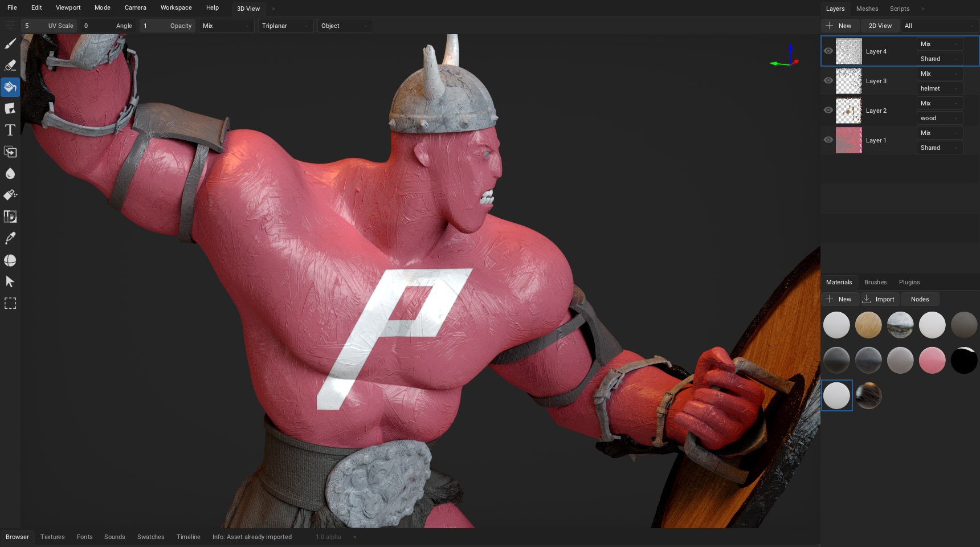Select the Decal tool

point(10,109)
